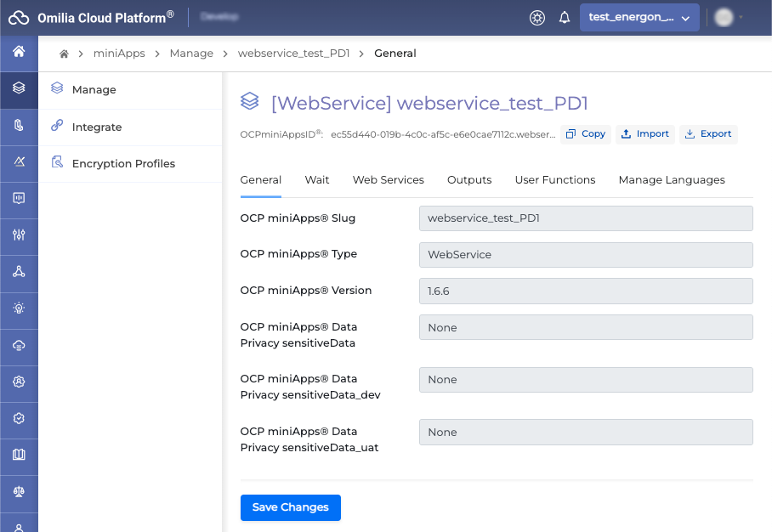Click the stacked layers miniApps sidebar icon

[x=19, y=88]
